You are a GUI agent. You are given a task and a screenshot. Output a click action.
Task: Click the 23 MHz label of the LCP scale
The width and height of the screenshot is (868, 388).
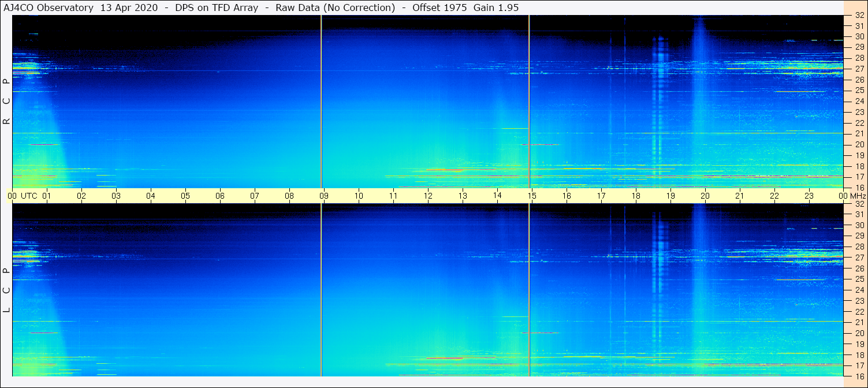(859, 301)
